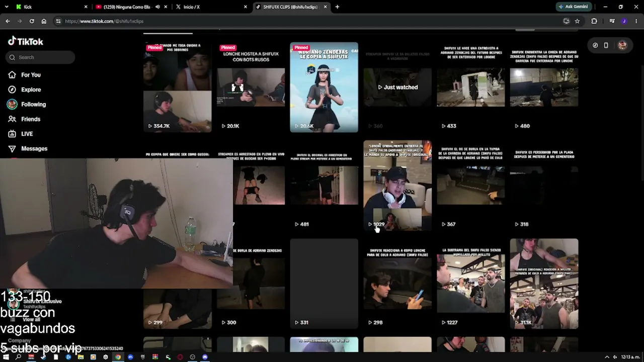Open the taskbar clock showing 12:13 a.m.
The image size is (644, 362).
[x=630, y=357]
